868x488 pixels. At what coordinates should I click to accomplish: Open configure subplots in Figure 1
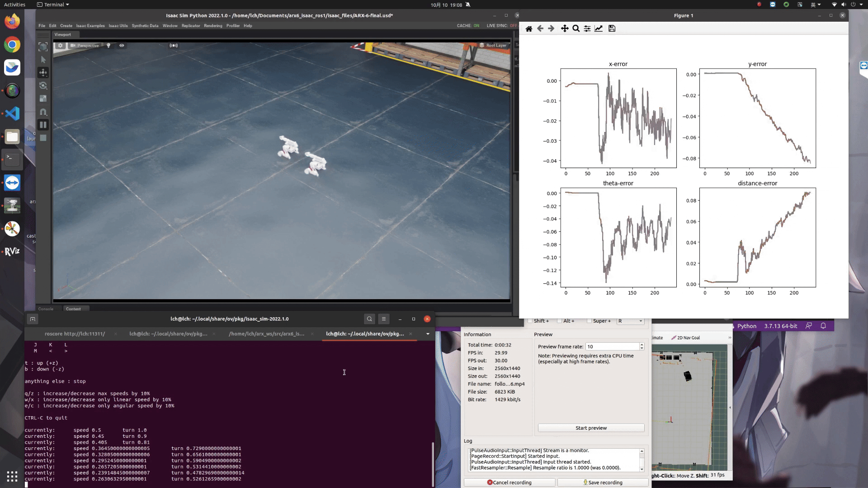[587, 28]
